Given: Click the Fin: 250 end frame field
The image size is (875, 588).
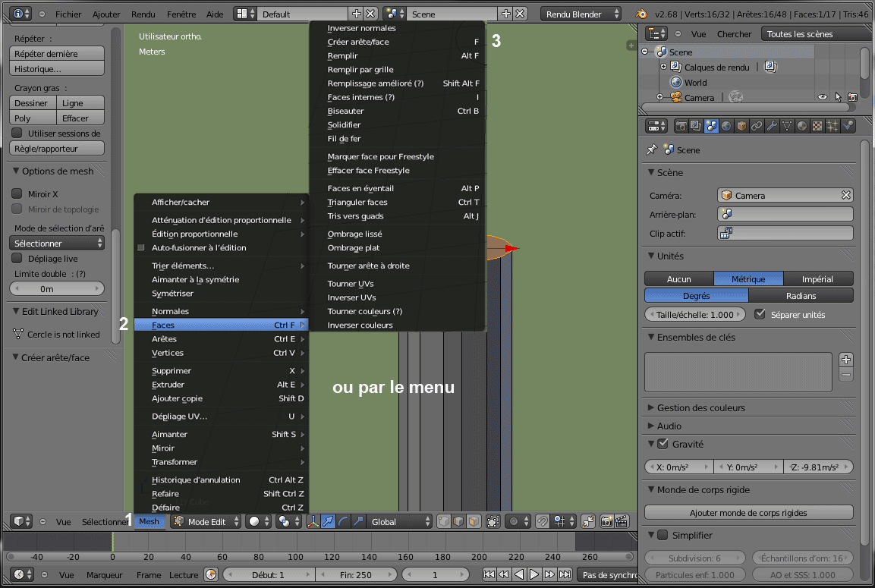Looking at the screenshot, I should 356,574.
